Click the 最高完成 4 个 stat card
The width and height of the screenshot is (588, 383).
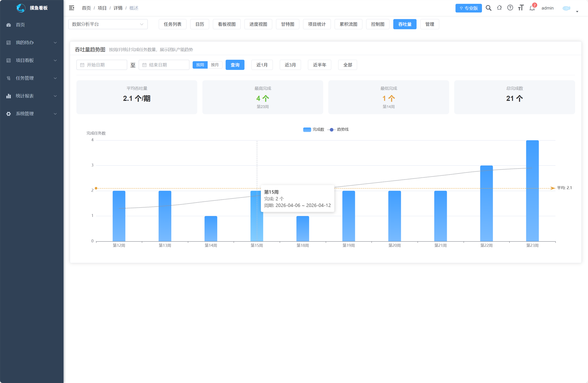[x=263, y=97]
